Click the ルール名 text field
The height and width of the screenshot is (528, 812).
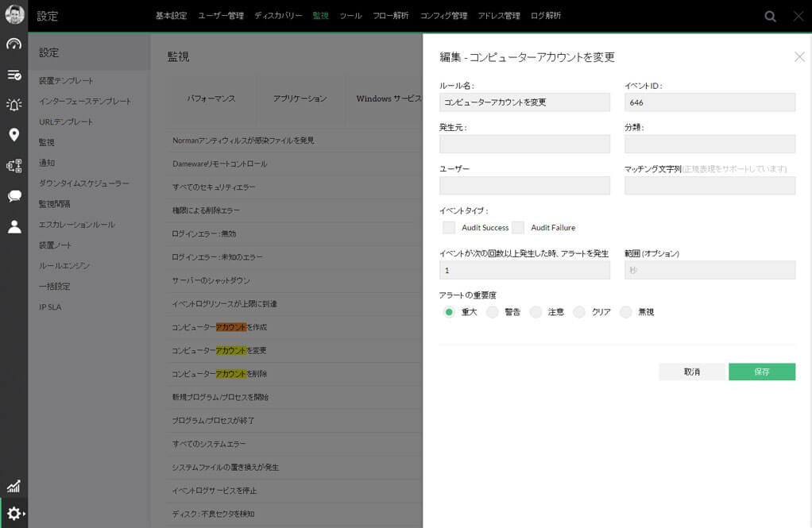tap(524, 102)
